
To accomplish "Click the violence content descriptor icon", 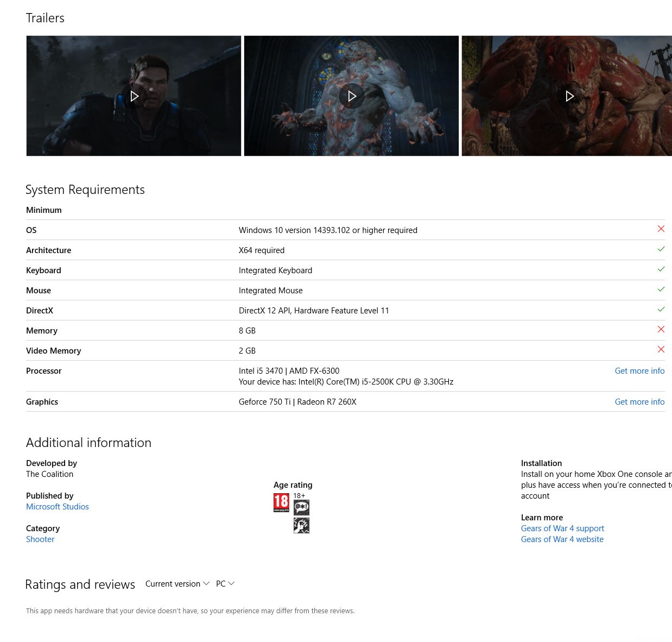I will click(301, 525).
